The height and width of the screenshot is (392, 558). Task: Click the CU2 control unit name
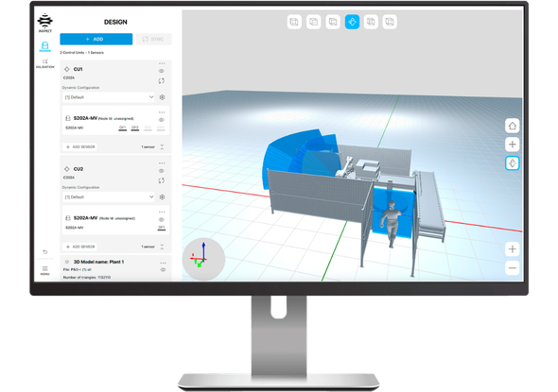click(78, 169)
